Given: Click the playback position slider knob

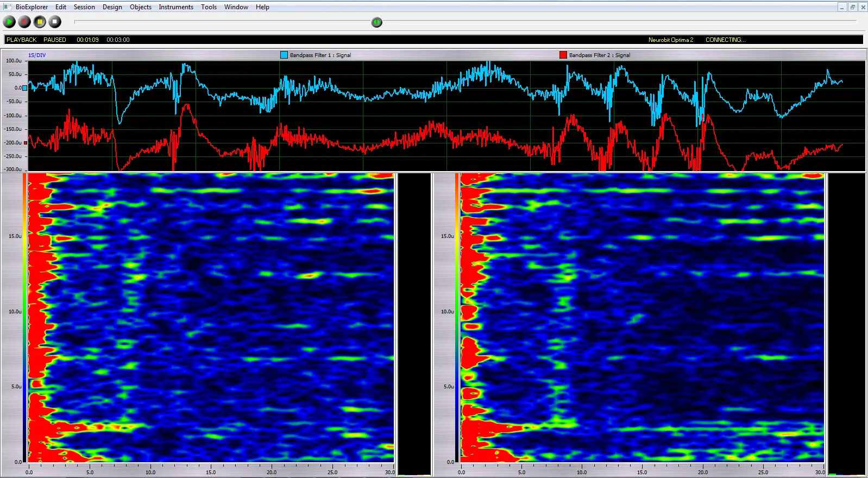Looking at the screenshot, I should tap(376, 22).
